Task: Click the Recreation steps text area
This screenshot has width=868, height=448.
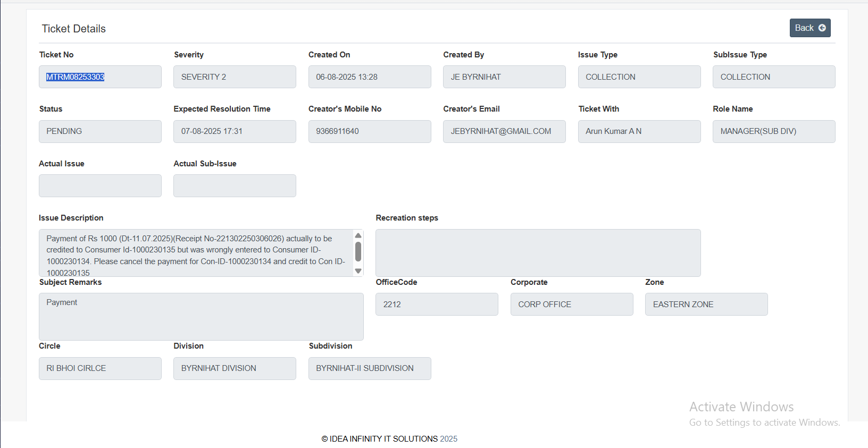Action: tap(538, 253)
